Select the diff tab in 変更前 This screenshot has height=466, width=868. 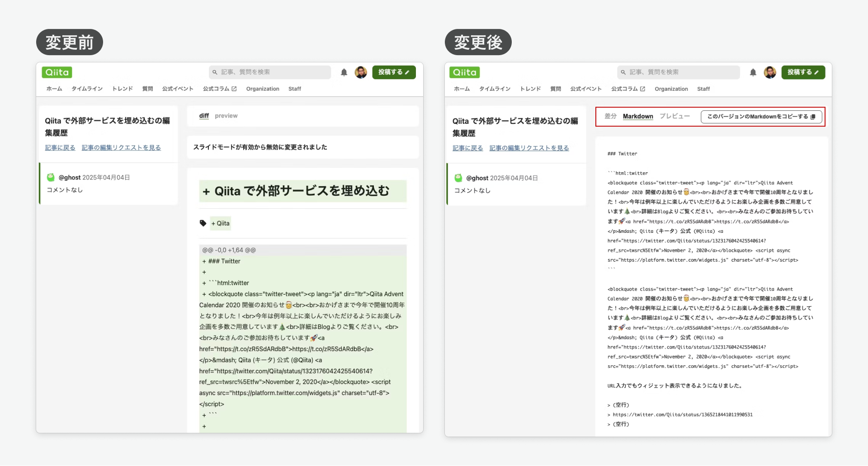[x=204, y=116]
